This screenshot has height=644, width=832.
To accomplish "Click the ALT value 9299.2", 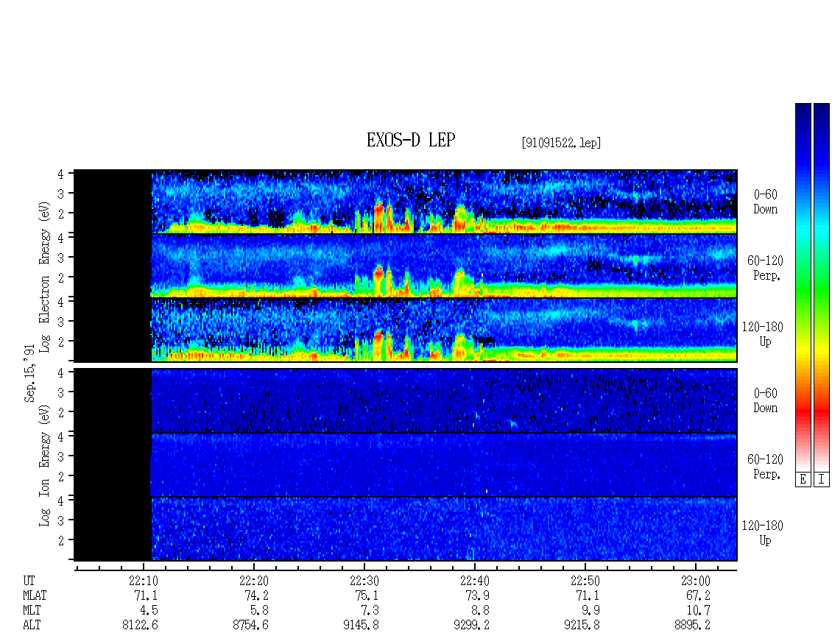I will [471, 625].
